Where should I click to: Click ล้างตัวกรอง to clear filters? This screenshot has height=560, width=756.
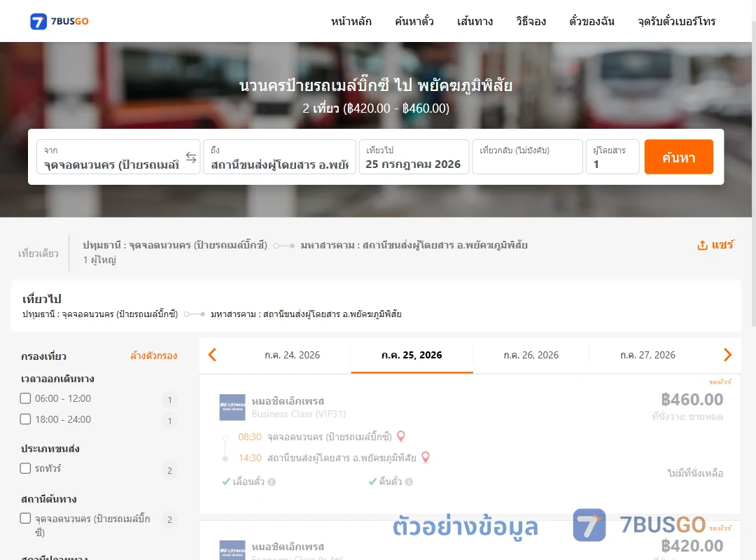[x=154, y=356]
